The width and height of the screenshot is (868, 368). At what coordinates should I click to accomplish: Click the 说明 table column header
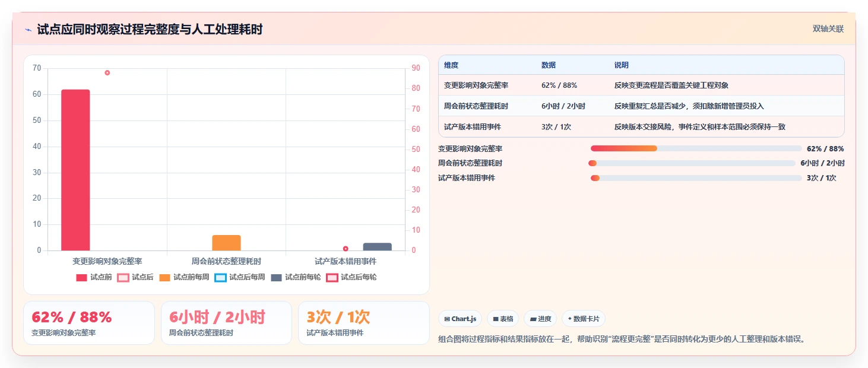click(x=622, y=65)
